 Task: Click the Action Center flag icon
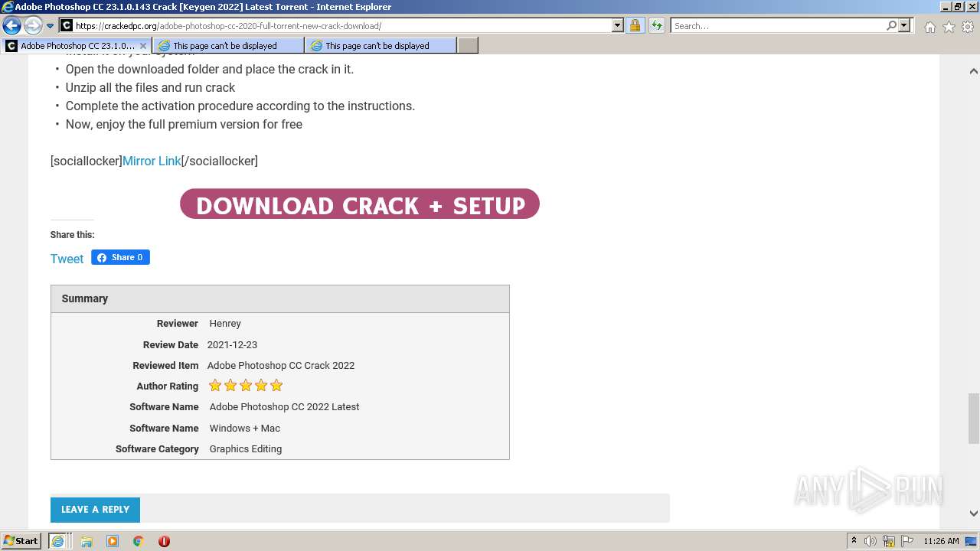point(906,541)
